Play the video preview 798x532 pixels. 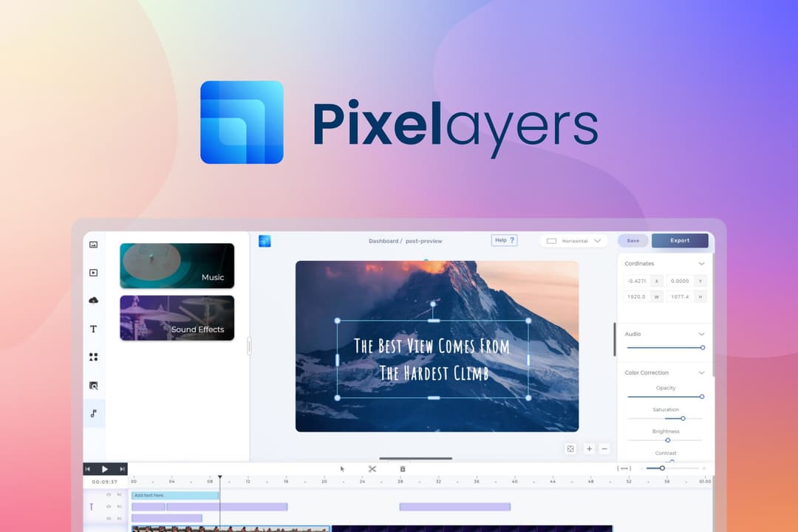pyautogui.click(x=105, y=469)
